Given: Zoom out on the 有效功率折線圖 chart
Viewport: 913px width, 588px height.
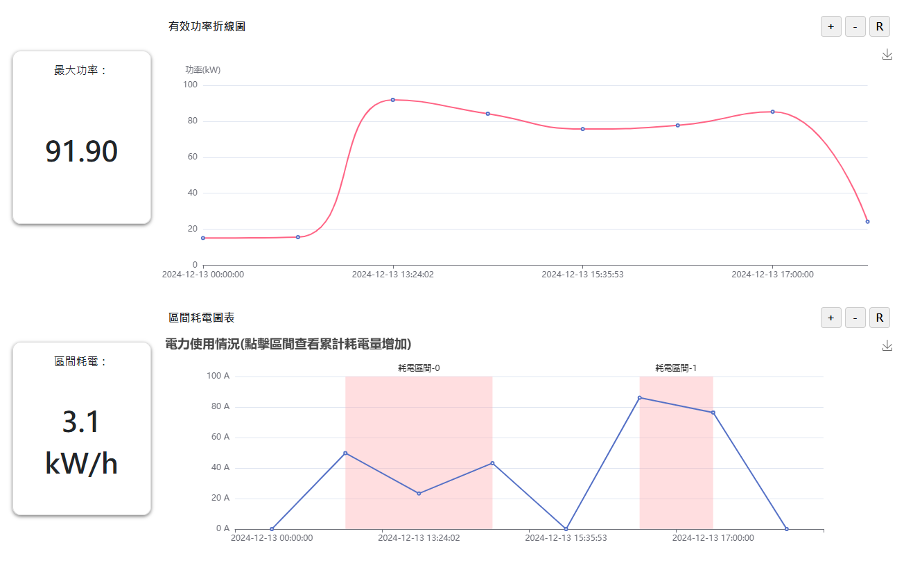Looking at the screenshot, I should click(x=855, y=26).
